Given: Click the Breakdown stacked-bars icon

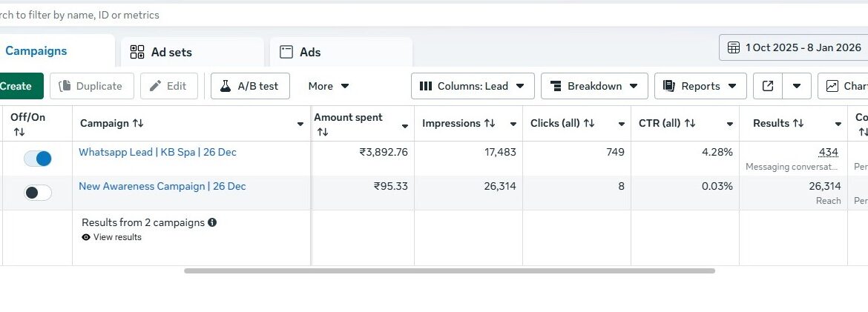Looking at the screenshot, I should click(556, 86).
